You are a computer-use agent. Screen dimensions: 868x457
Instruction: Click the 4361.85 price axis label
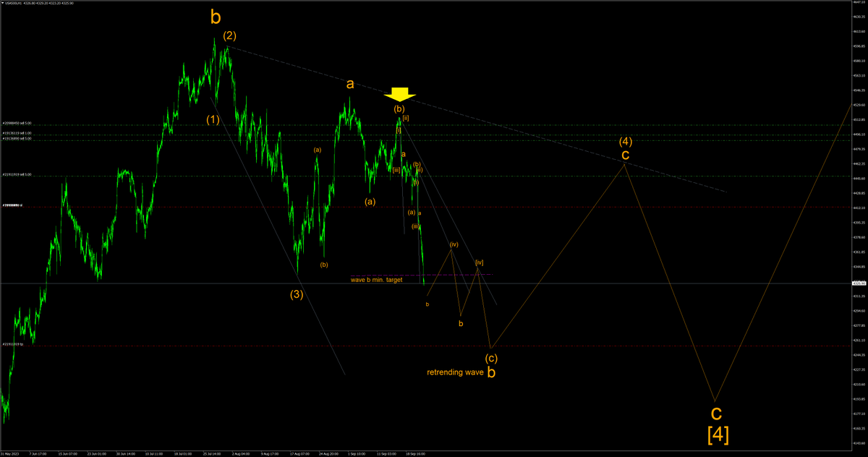coord(859,252)
